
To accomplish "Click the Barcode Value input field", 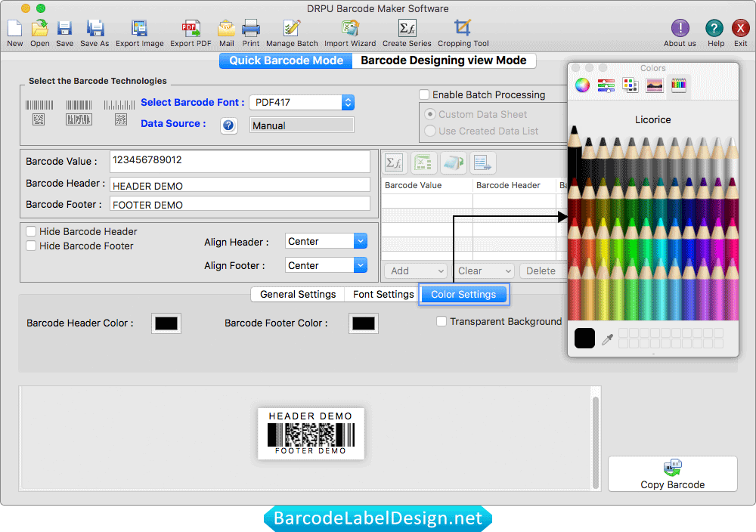I will point(240,162).
